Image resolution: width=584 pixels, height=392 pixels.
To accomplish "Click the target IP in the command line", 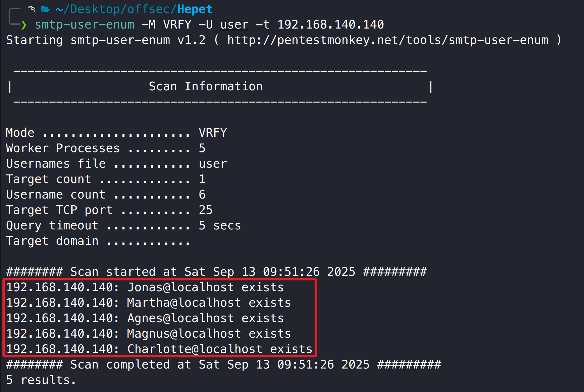I will coord(330,25).
